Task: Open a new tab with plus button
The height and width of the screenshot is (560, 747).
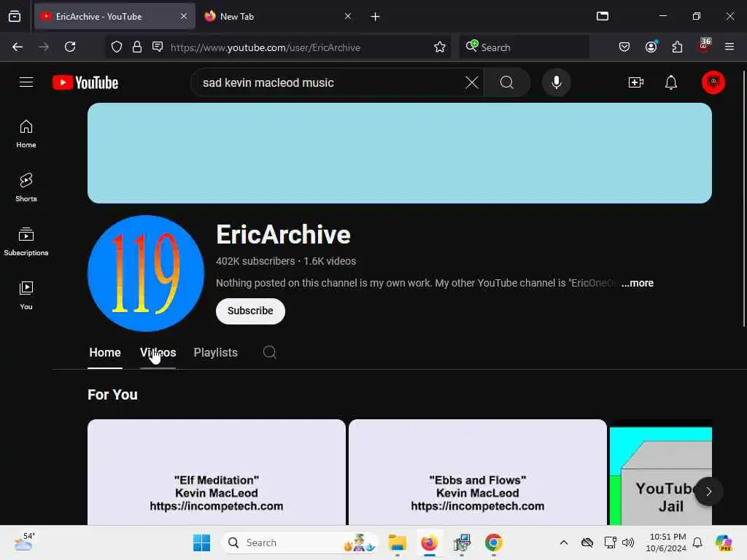Action: tap(376, 17)
